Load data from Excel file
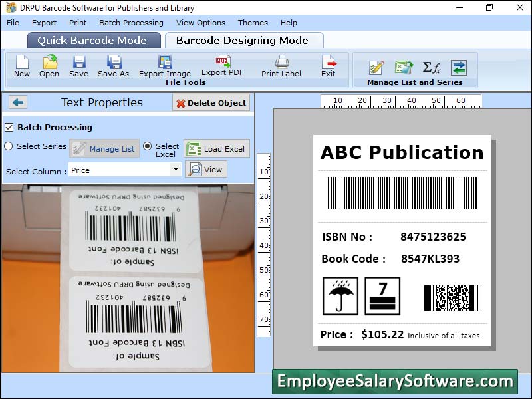 point(217,147)
